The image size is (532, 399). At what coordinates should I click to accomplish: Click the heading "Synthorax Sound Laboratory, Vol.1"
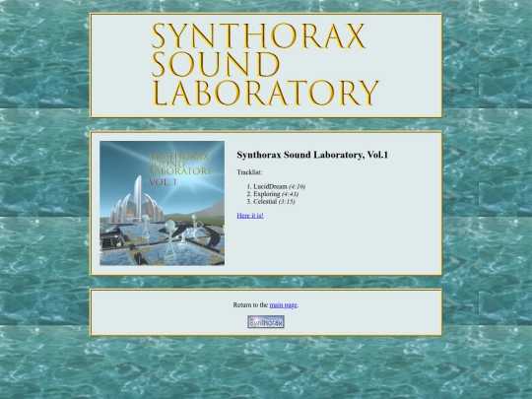click(312, 155)
